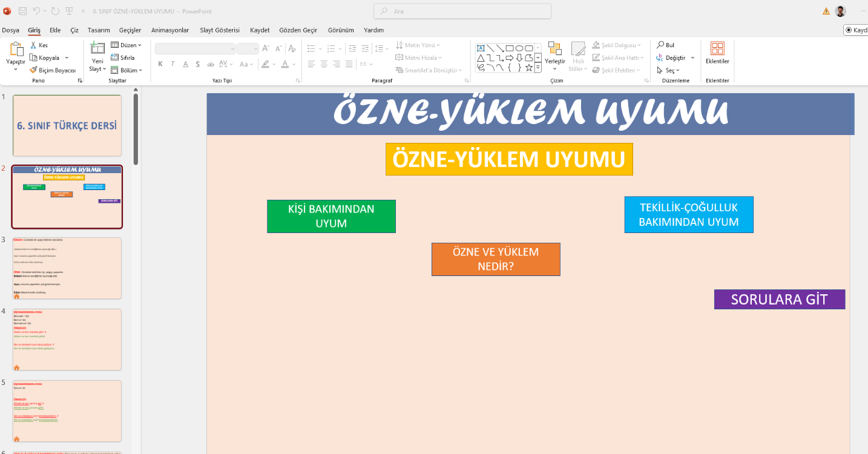Click the Yeni Slayt icon
Viewport: 868px width, 454px height.
tap(97, 48)
